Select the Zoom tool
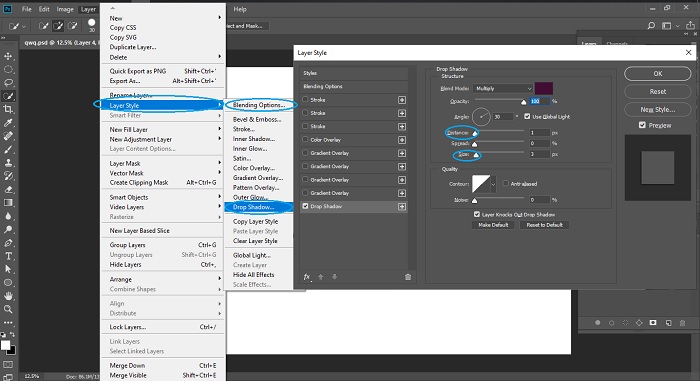700x381 pixels. click(x=8, y=309)
